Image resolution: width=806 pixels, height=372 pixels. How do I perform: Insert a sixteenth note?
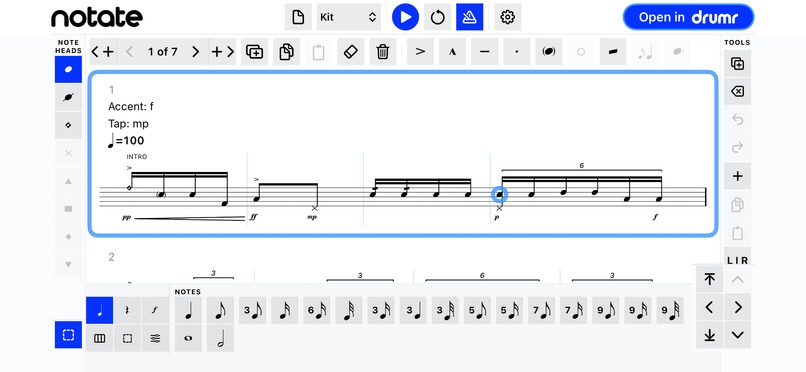click(x=284, y=310)
